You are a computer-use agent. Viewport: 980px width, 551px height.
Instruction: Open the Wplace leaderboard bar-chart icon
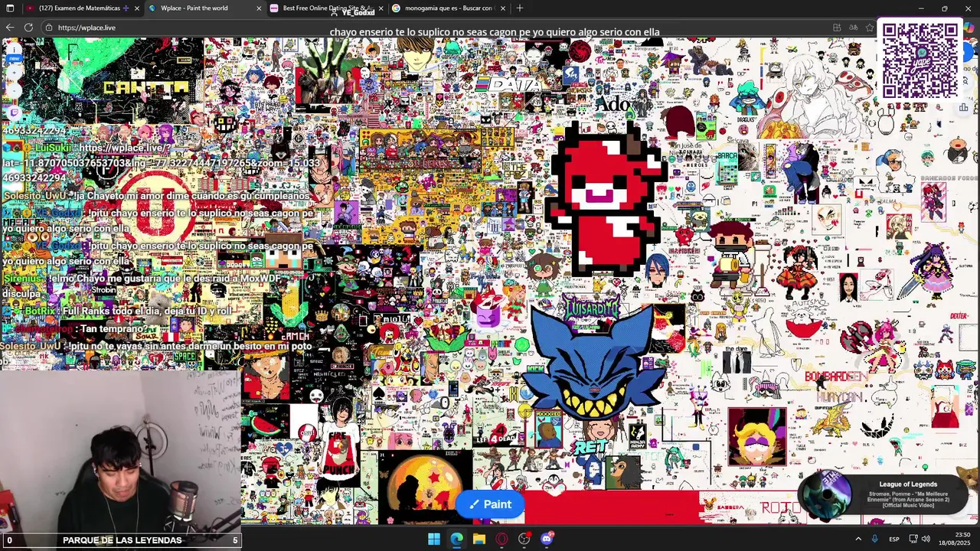[x=963, y=107]
